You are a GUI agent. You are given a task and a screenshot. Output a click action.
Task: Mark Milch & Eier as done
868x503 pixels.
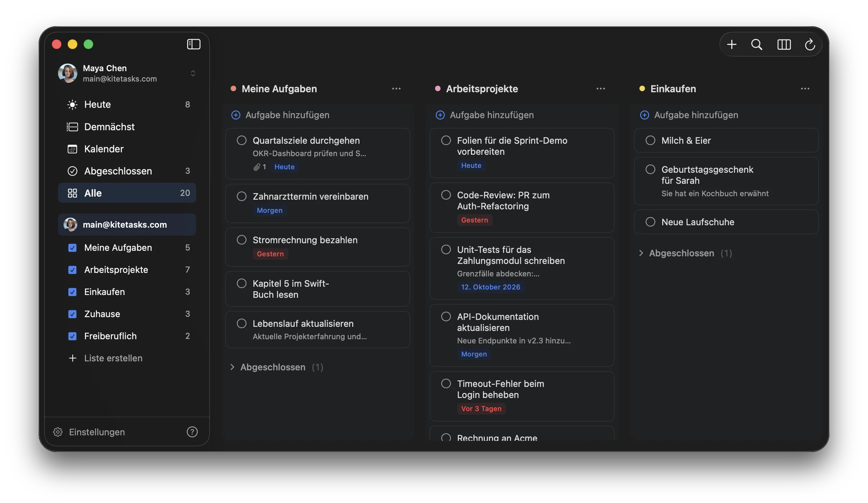coord(650,140)
